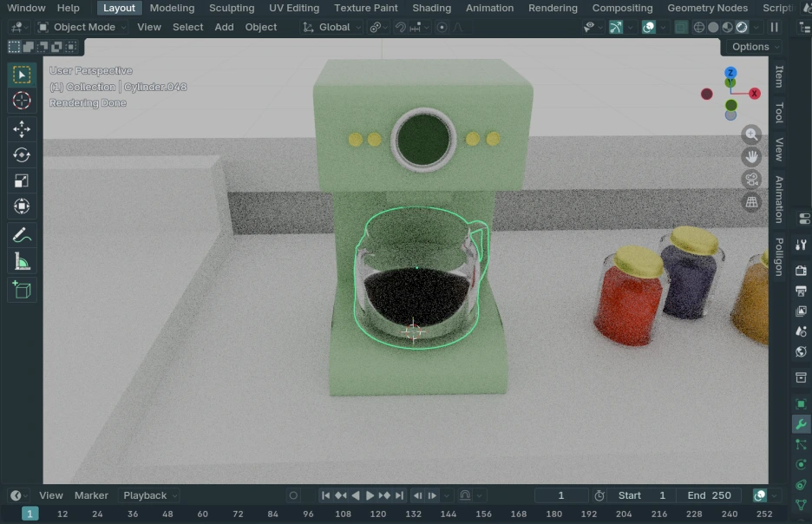Select the Transform tool
Image resolution: width=812 pixels, height=524 pixels.
tap(22, 206)
